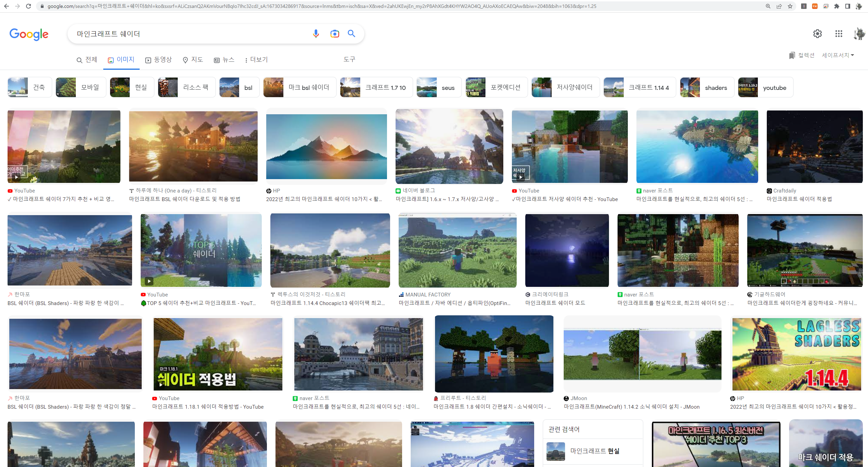This screenshot has width=868, height=467.
Task: Select the 이미지 tab
Action: (x=121, y=60)
